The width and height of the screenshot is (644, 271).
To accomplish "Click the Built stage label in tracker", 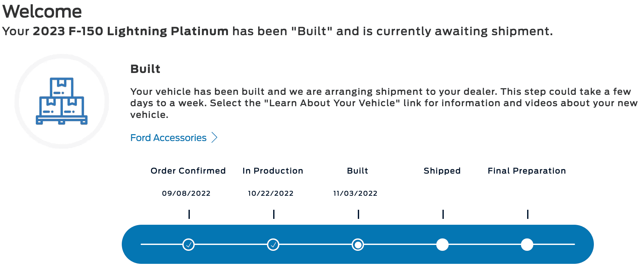I will pyautogui.click(x=357, y=171).
